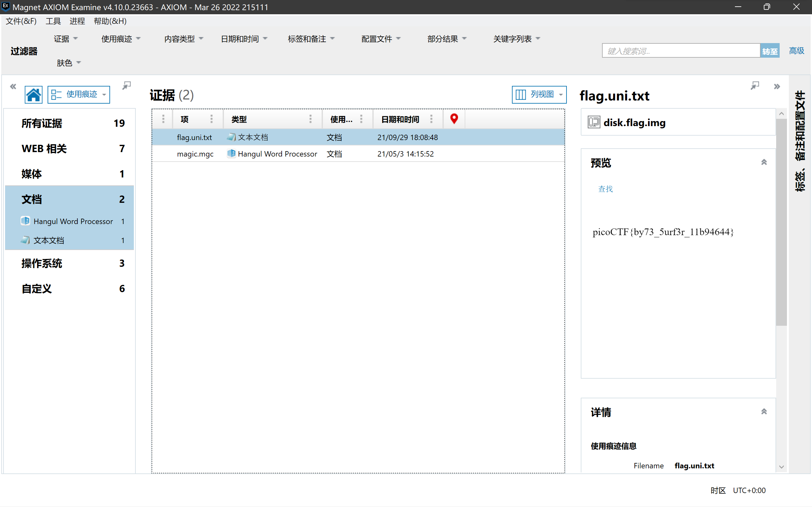The width and height of the screenshot is (812, 507).
Task: Collapse the left navigation panel with « arrow
Action: tap(13, 86)
